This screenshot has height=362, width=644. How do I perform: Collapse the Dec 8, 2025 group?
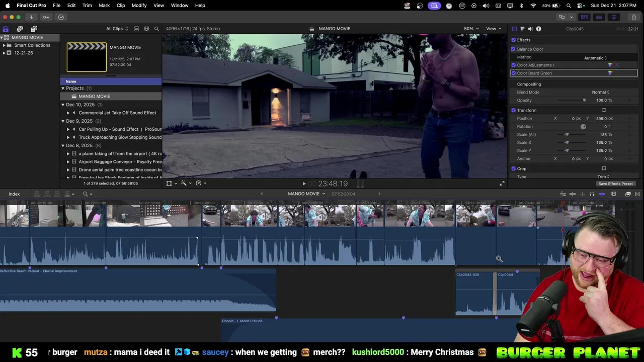[63, 145]
